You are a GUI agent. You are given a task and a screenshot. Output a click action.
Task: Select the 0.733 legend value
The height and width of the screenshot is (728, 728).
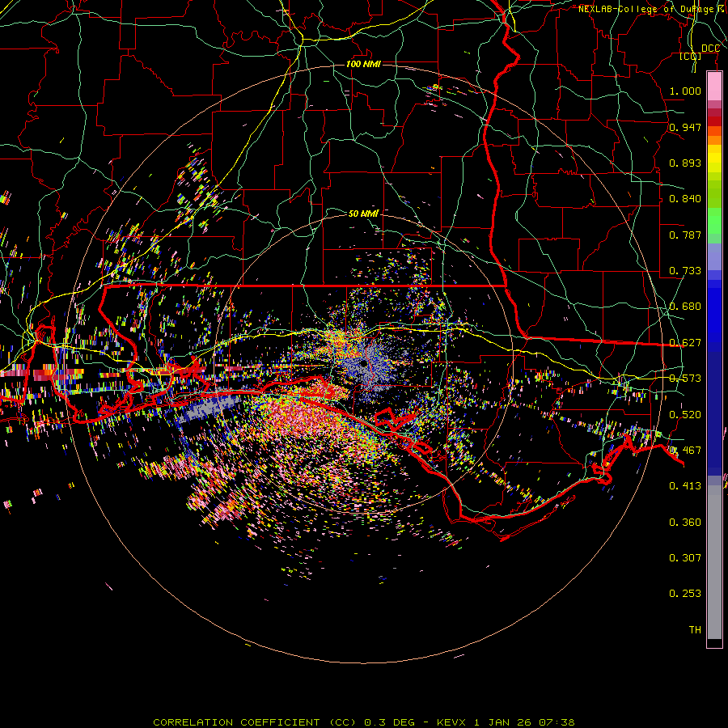(685, 271)
